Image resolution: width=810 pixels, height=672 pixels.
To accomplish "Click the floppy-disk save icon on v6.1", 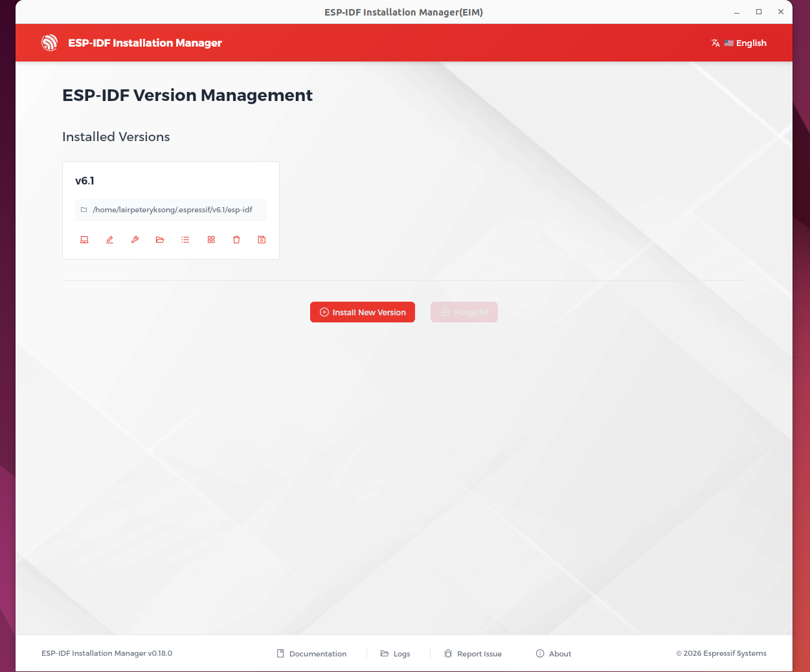I will click(x=262, y=240).
